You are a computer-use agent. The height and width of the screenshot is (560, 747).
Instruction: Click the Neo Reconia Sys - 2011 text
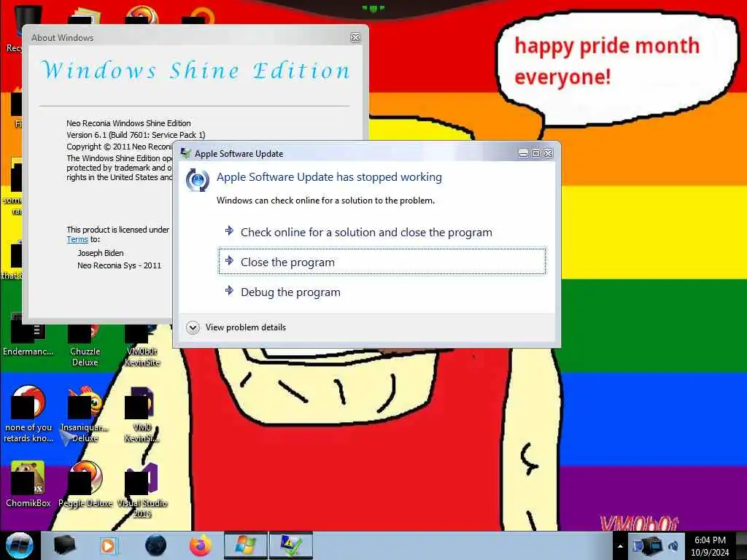(x=119, y=265)
